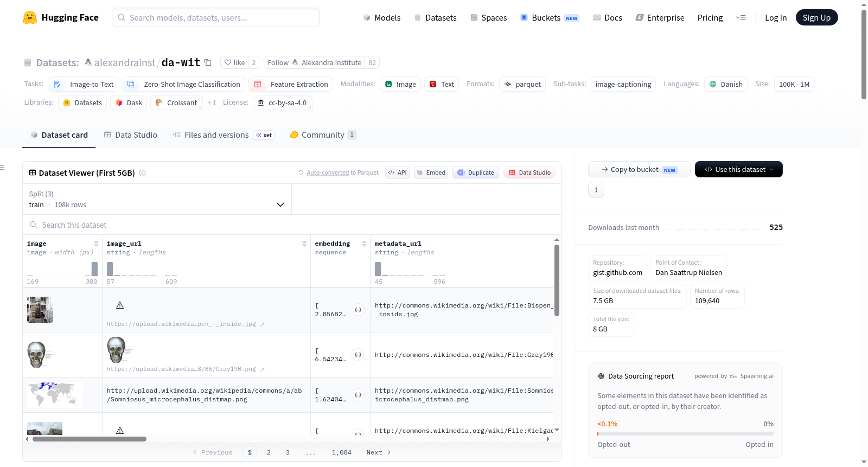The width and height of the screenshot is (868, 467).
Task: Click the API button in Dataset Viewer
Action: [x=397, y=172]
